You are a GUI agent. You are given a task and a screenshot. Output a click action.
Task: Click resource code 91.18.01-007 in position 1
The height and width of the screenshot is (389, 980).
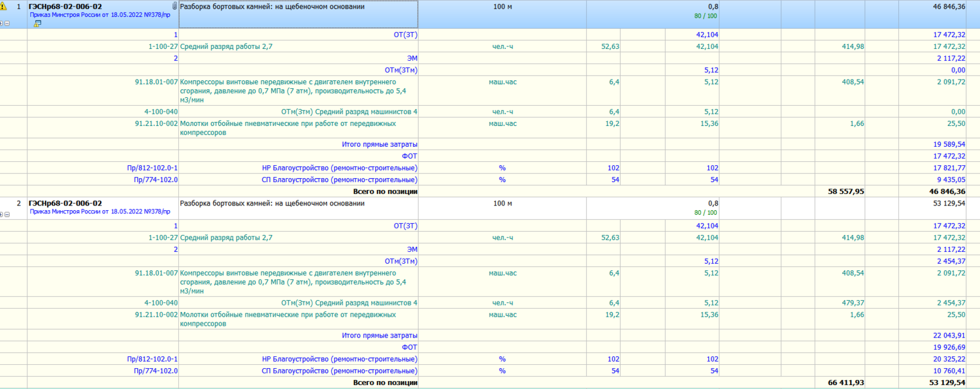[x=155, y=82]
